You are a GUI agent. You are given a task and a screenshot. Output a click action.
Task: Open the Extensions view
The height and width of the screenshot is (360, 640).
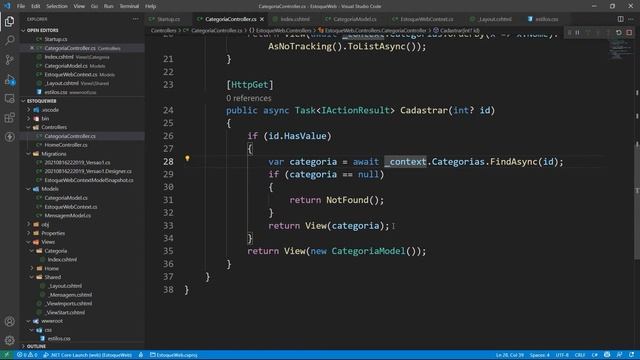[9, 118]
